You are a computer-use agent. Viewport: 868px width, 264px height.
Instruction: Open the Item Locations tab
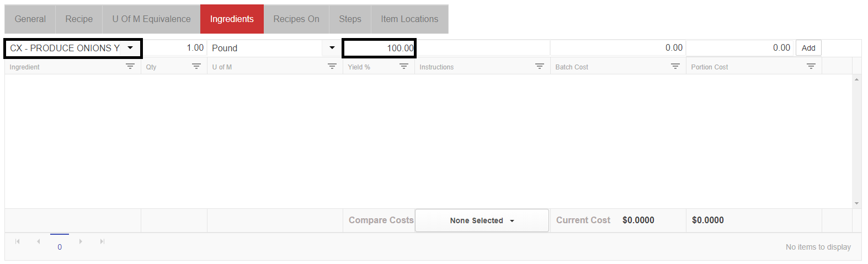pos(409,19)
